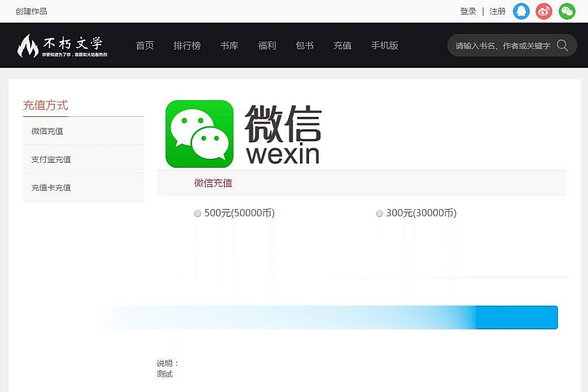The image size is (588, 392).
Task: Click the 不朽文学 flame logo
Action: tap(62, 45)
